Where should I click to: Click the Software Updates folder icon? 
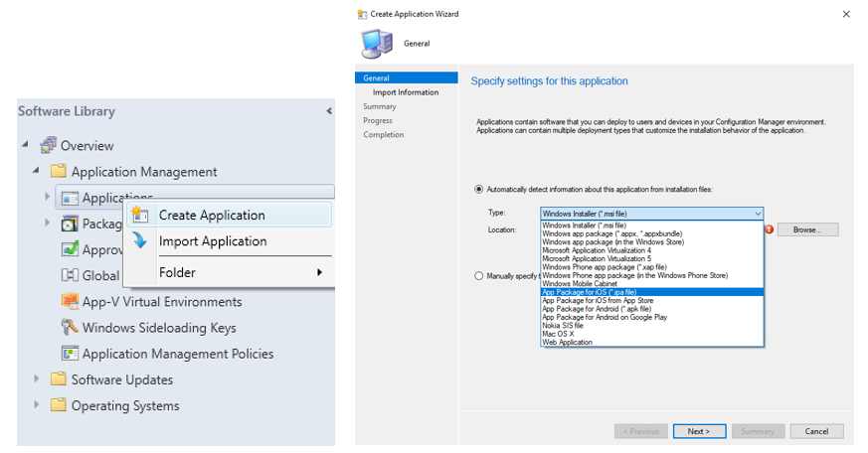(x=59, y=379)
